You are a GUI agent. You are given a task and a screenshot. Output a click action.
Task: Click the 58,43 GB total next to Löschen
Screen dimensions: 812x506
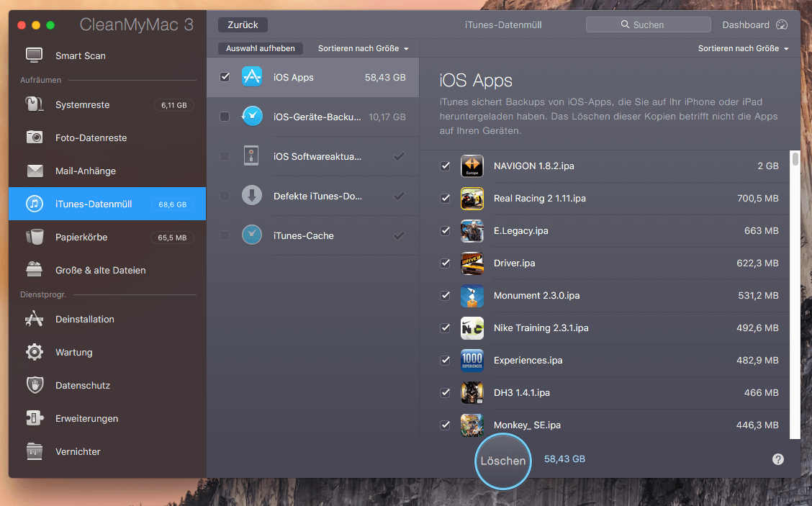pyautogui.click(x=564, y=459)
